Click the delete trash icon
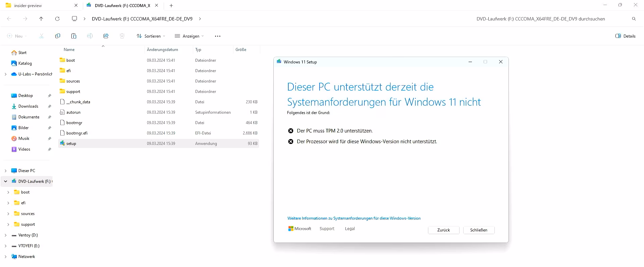 (x=122, y=36)
